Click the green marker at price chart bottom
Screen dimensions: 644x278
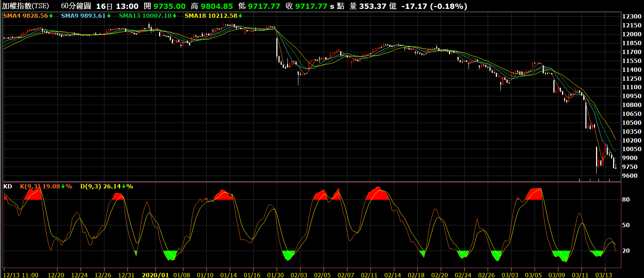point(590,180)
